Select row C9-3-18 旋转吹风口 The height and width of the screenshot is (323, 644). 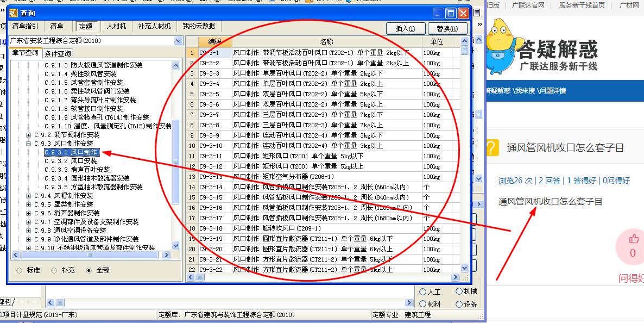(x=323, y=228)
